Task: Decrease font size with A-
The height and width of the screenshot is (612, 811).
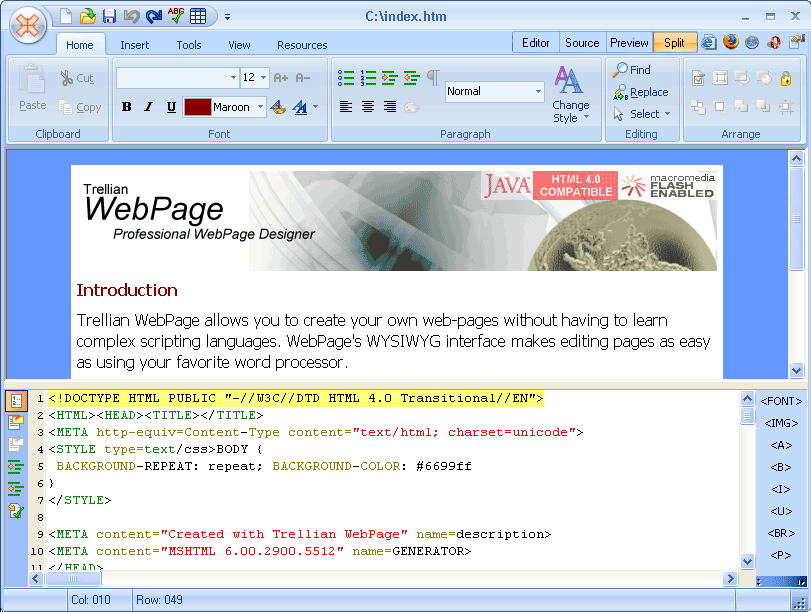Action: point(303,78)
